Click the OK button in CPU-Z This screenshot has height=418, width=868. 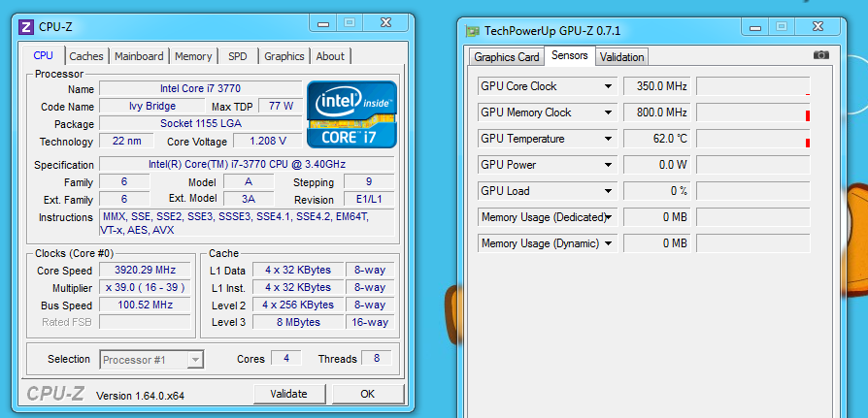tap(368, 394)
